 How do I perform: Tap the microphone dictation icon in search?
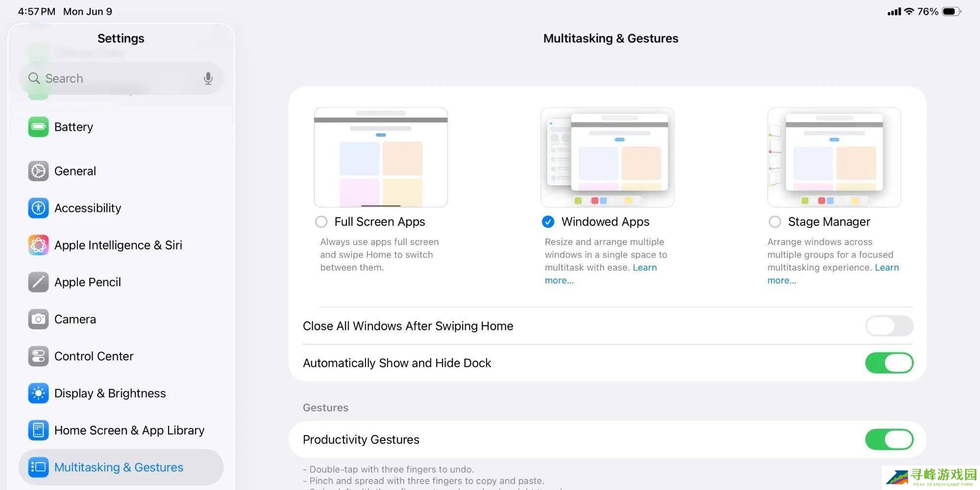pyautogui.click(x=208, y=78)
